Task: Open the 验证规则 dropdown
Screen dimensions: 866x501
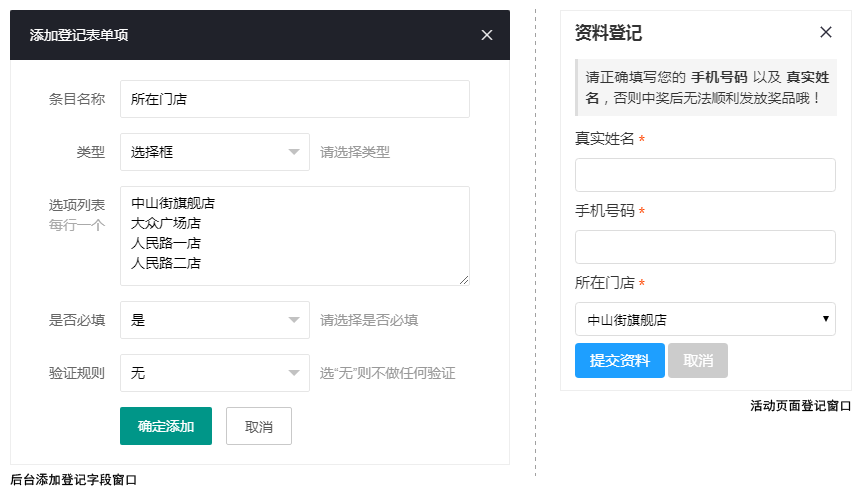Action: click(x=215, y=373)
